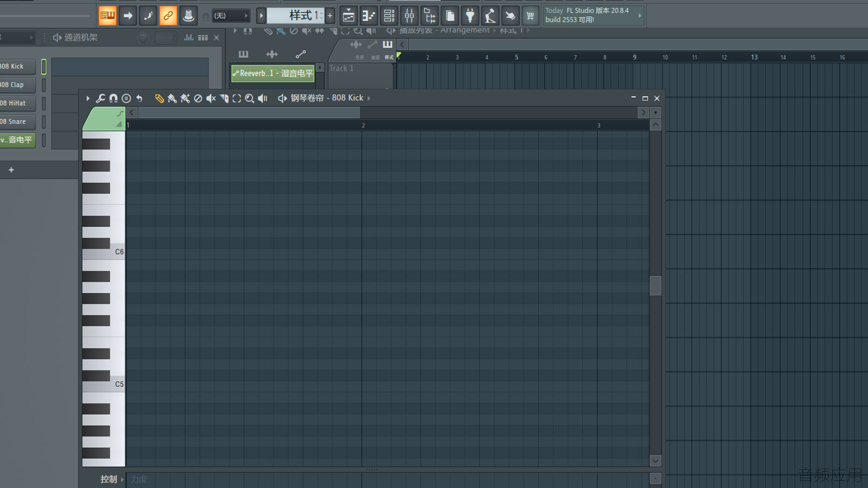Toggle 音电平 channel select indicator

pyautogui.click(x=44, y=140)
